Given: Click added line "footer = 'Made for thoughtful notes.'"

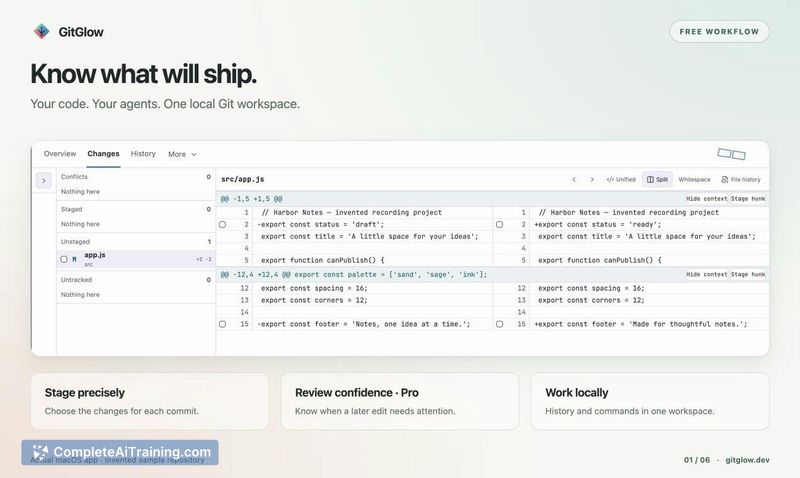Looking at the screenshot, I should coord(641,324).
